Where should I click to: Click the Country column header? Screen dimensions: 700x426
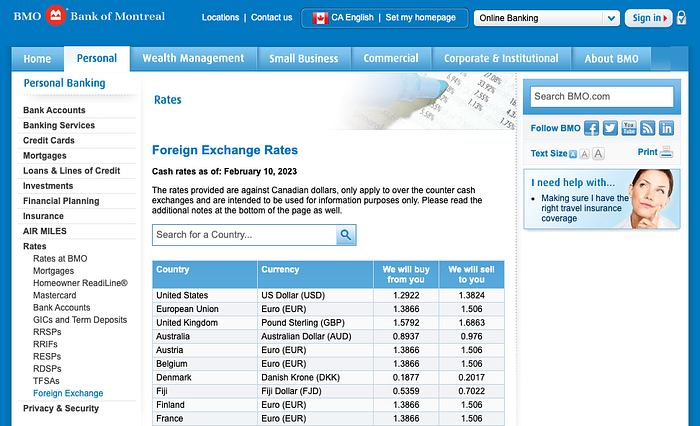pyautogui.click(x=204, y=275)
